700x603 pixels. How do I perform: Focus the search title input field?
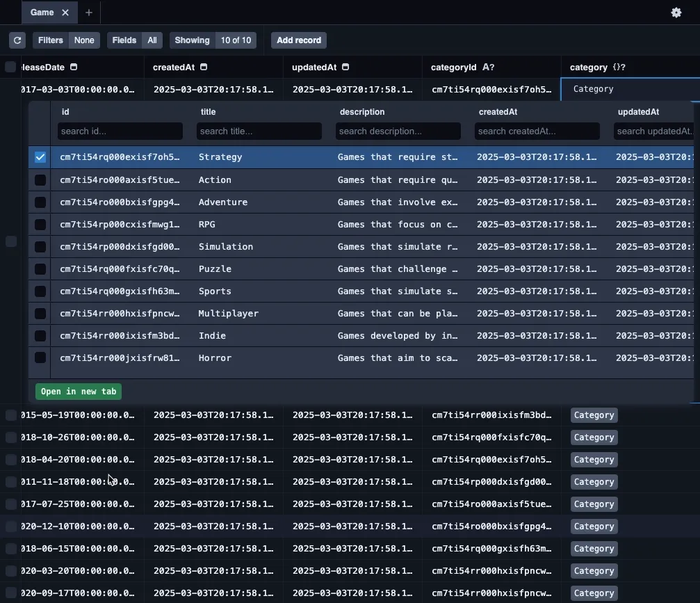pyautogui.click(x=259, y=131)
